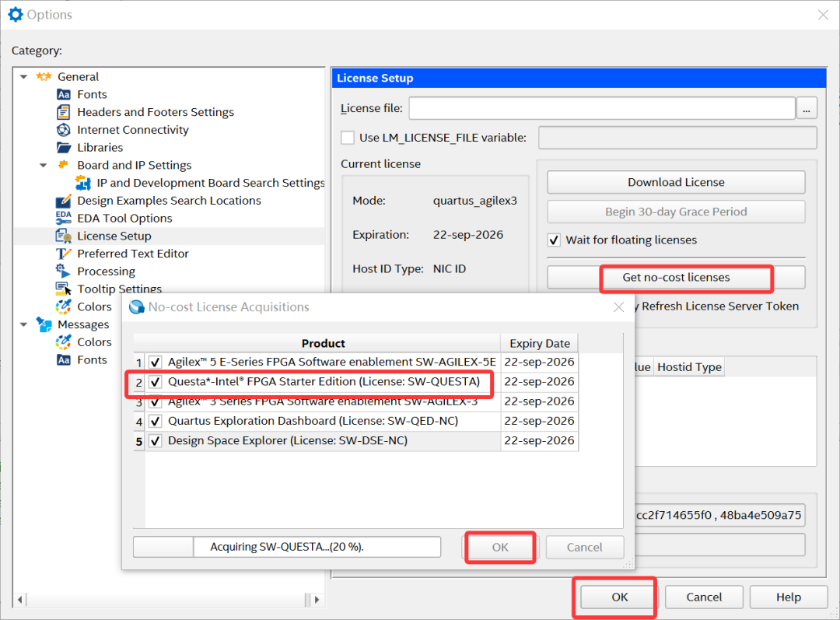Image resolution: width=840 pixels, height=620 pixels.
Task: Click the Board and IP Settings icon
Action: (x=63, y=164)
